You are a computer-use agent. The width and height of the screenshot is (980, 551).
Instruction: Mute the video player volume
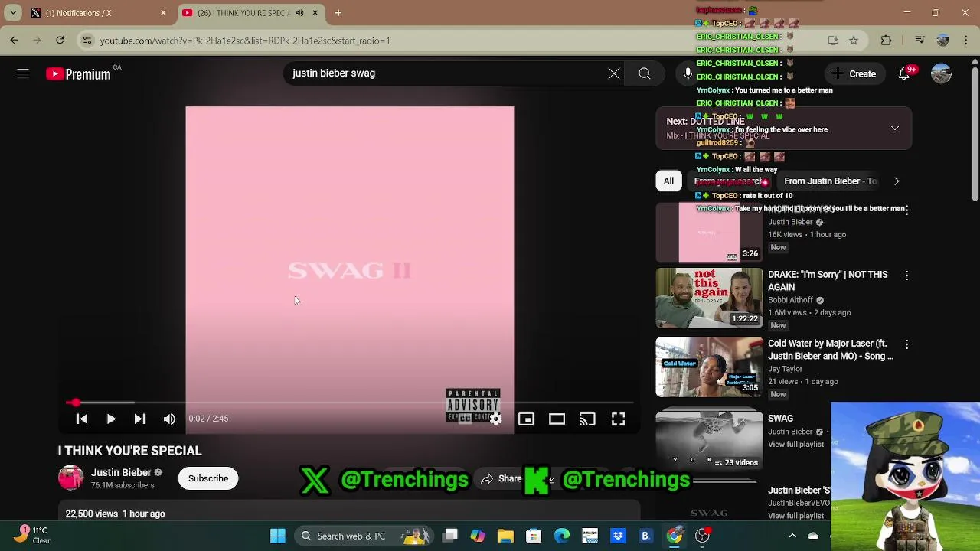(169, 419)
